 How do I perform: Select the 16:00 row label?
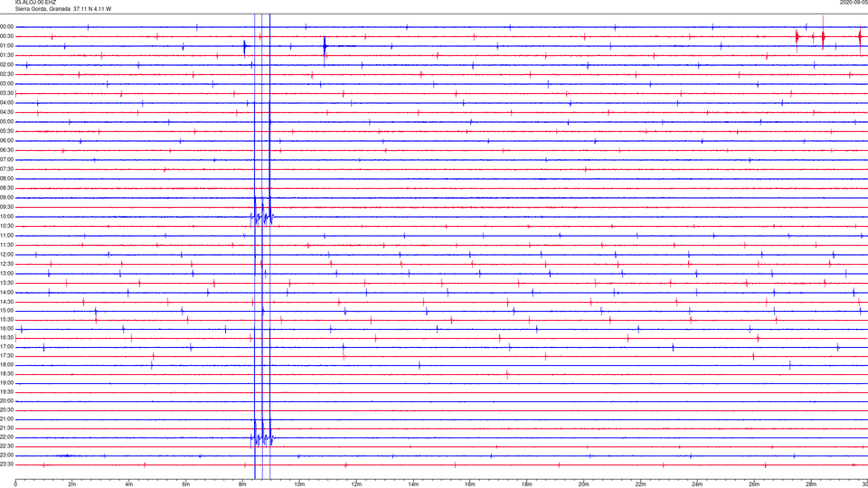[6, 329]
